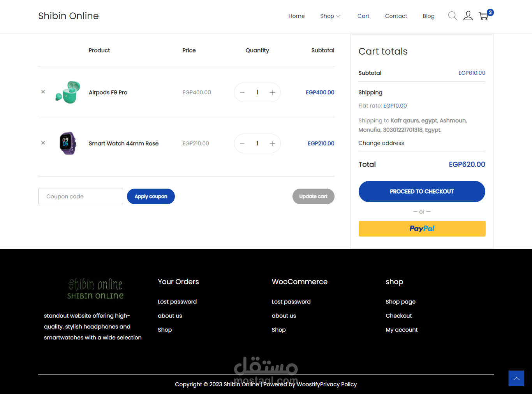
Task: Remove Airpods F9 Pro from cart
Action: point(43,92)
